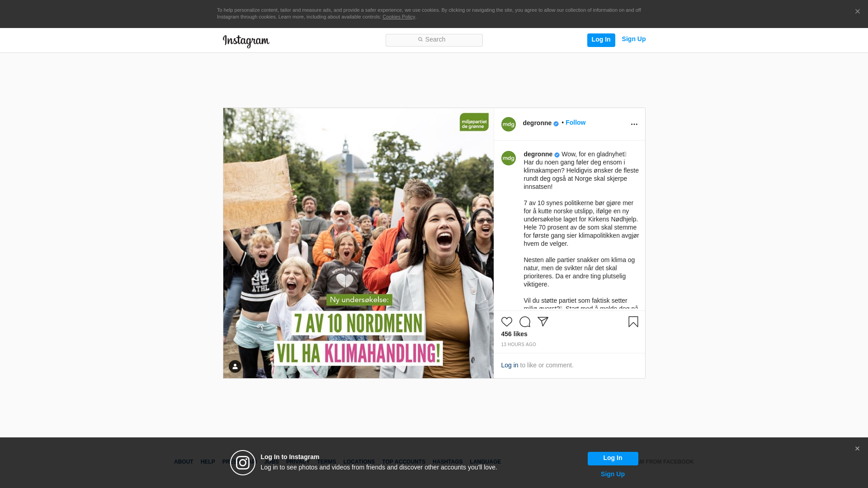Open the Sign Up link in header
The image size is (868, 488).
(633, 39)
